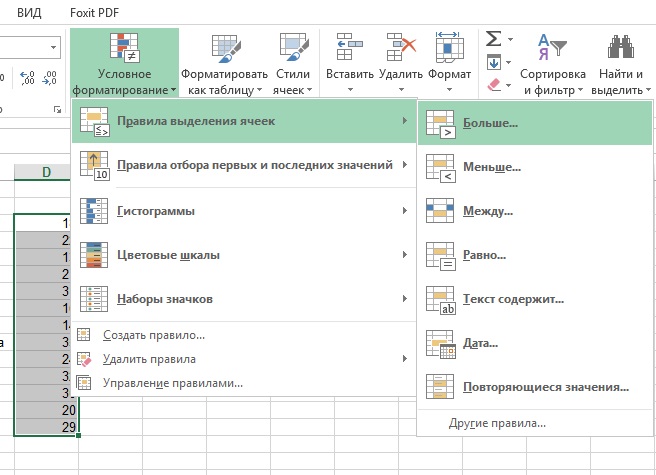
Task: Click Форматировать как таблицу icon
Action: tap(225, 49)
